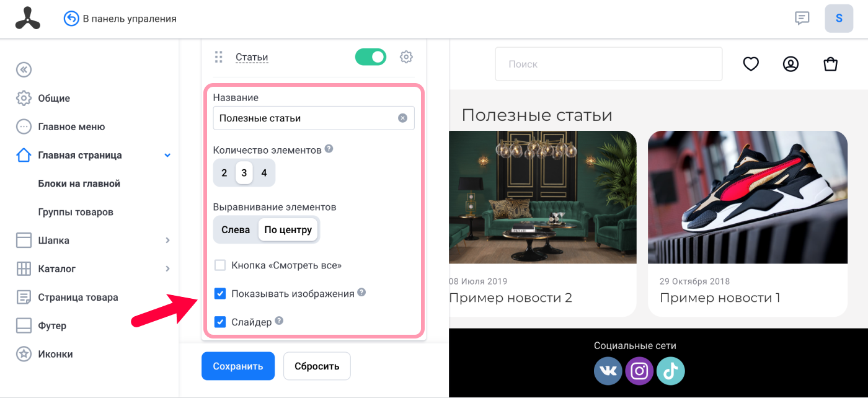The height and width of the screenshot is (398, 868).
Task: Open Группы товаров subsection
Action: (x=76, y=212)
